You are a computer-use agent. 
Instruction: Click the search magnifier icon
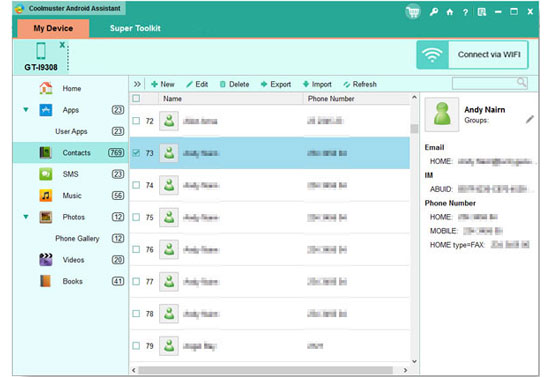click(522, 82)
